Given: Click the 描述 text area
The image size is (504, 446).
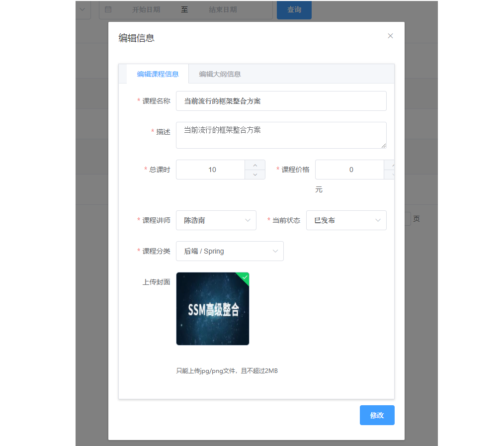Looking at the screenshot, I should [281, 135].
